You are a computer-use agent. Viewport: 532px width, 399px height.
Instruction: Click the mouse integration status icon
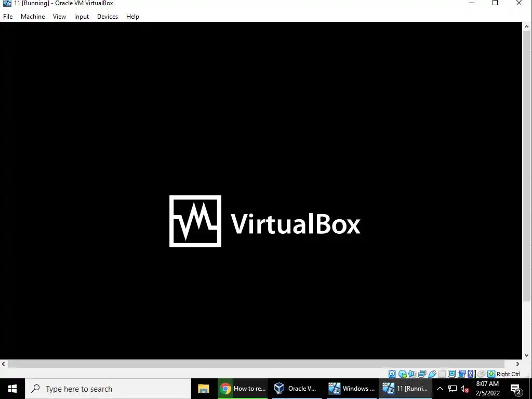click(x=481, y=374)
